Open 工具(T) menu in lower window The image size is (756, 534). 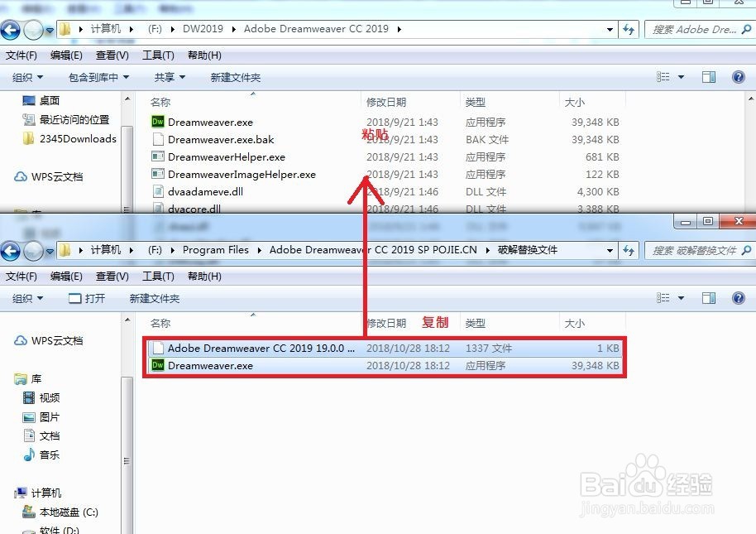click(158, 277)
